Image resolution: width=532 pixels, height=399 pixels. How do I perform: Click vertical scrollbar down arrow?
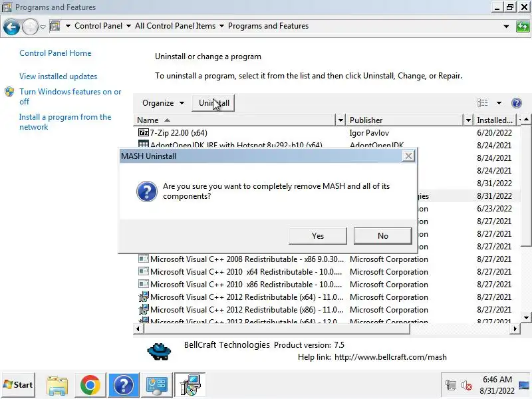coord(526,318)
